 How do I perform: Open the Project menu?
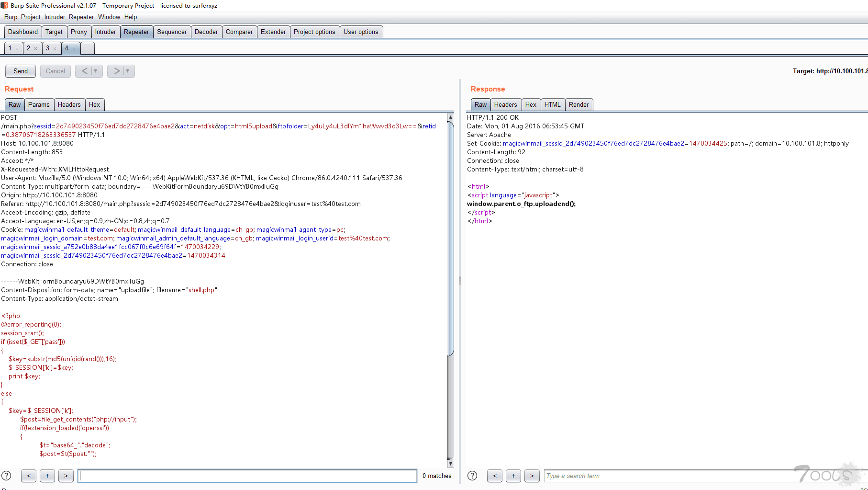pos(31,17)
